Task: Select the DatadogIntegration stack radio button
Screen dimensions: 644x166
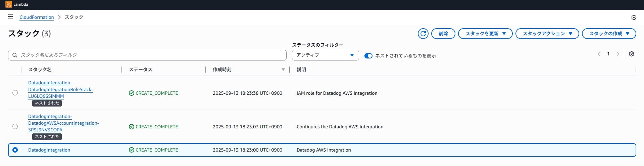Action: point(15,150)
